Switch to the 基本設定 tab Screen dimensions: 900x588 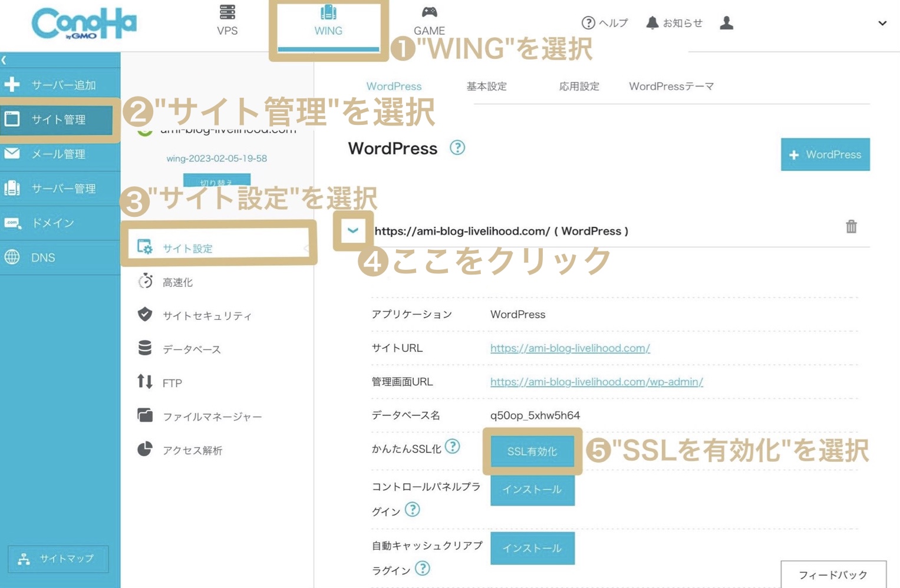pos(487,86)
